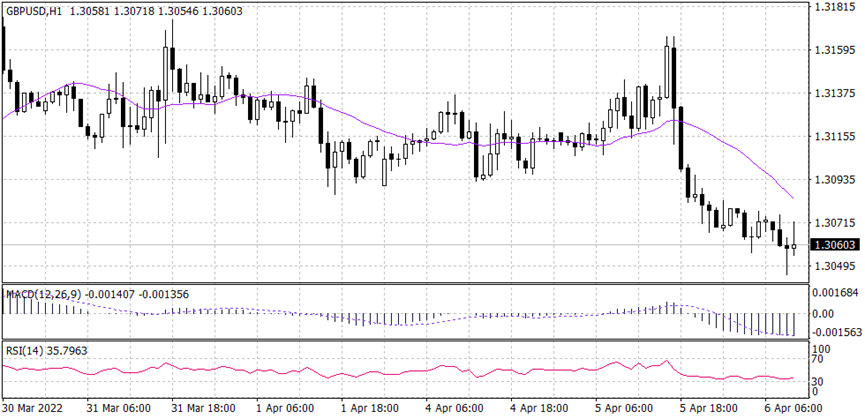
Task: Select the MACD -0.001563 scale value
Action: pos(837,331)
